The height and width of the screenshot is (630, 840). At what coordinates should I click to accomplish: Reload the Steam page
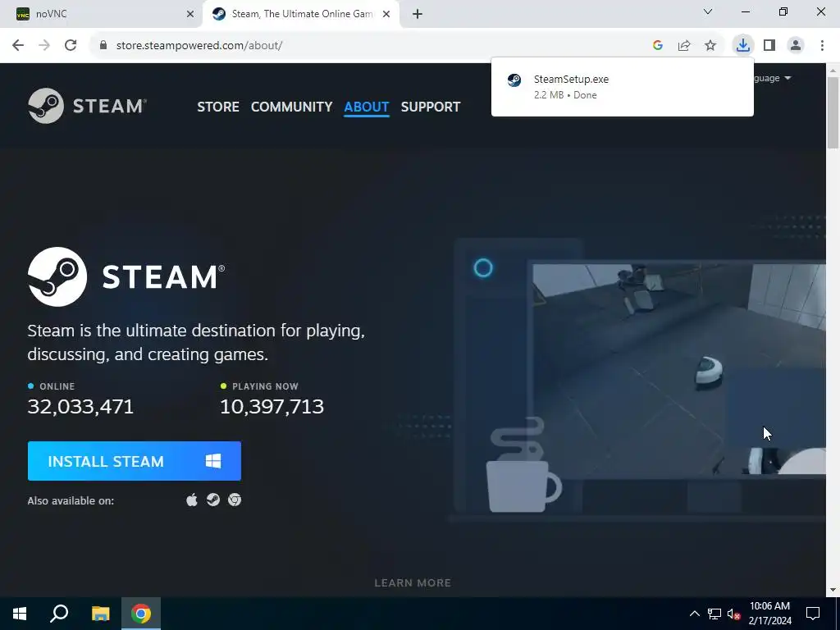point(71,46)
